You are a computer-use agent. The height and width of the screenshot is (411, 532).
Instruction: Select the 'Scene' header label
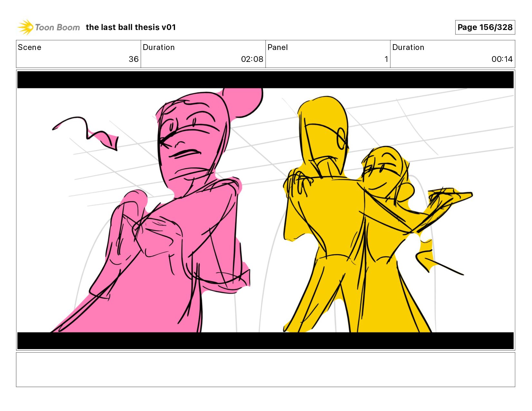(30, 47)
